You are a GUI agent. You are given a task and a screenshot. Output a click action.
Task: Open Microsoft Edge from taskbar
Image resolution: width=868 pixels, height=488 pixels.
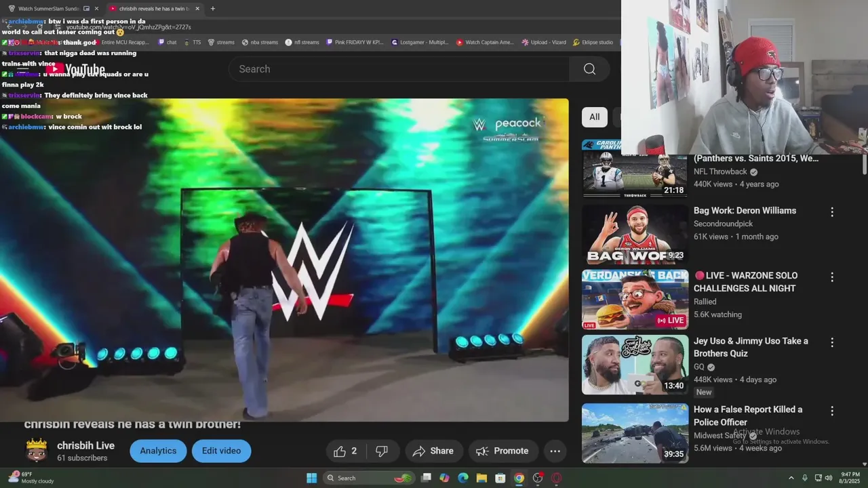(x=463, y=478)
